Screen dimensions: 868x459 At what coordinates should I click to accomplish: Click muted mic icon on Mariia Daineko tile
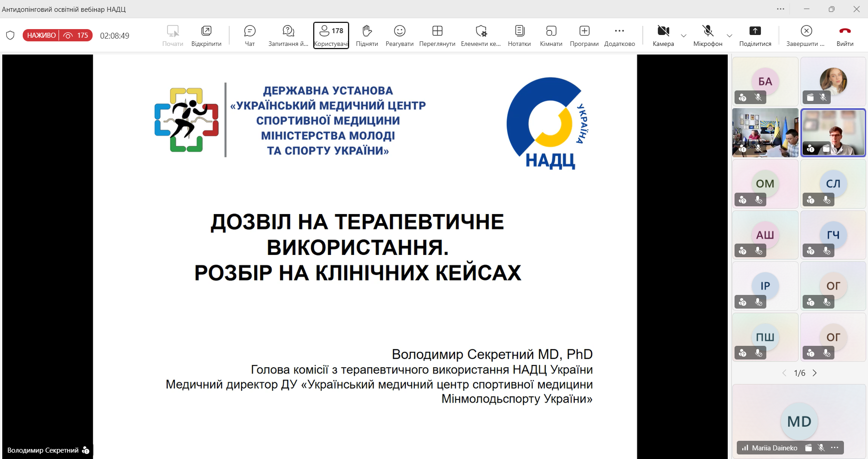click(x=821, y=448)
